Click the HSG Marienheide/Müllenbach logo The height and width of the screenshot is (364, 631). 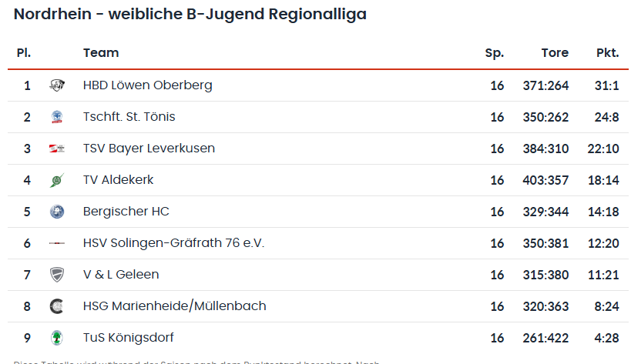(56, 306)
